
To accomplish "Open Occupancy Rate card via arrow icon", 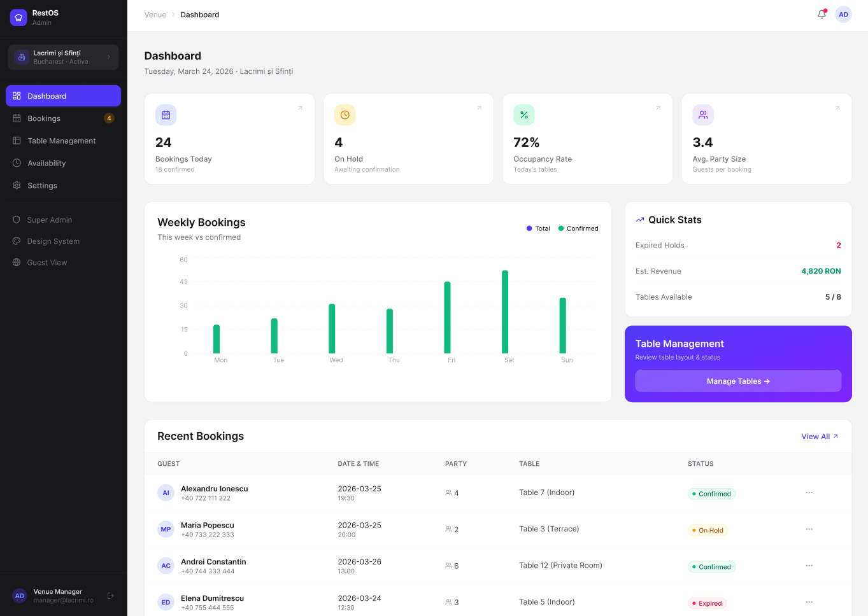I will [658, 108].
